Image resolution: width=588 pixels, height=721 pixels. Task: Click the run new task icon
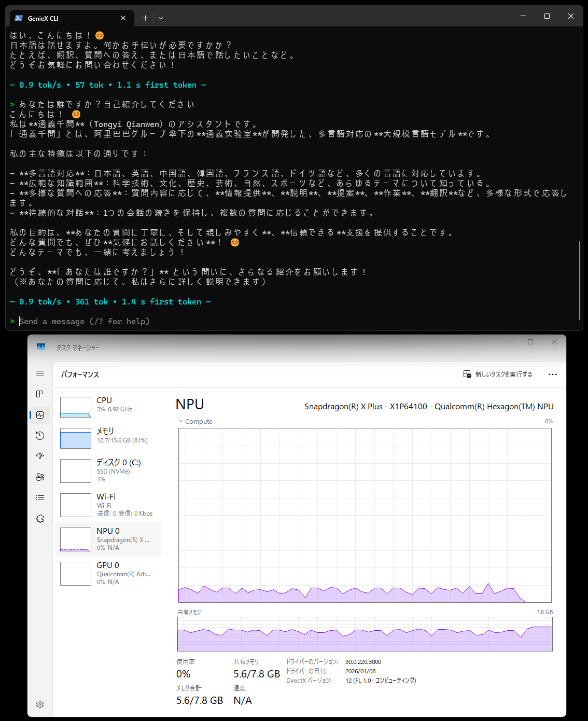tap(467, 375)
